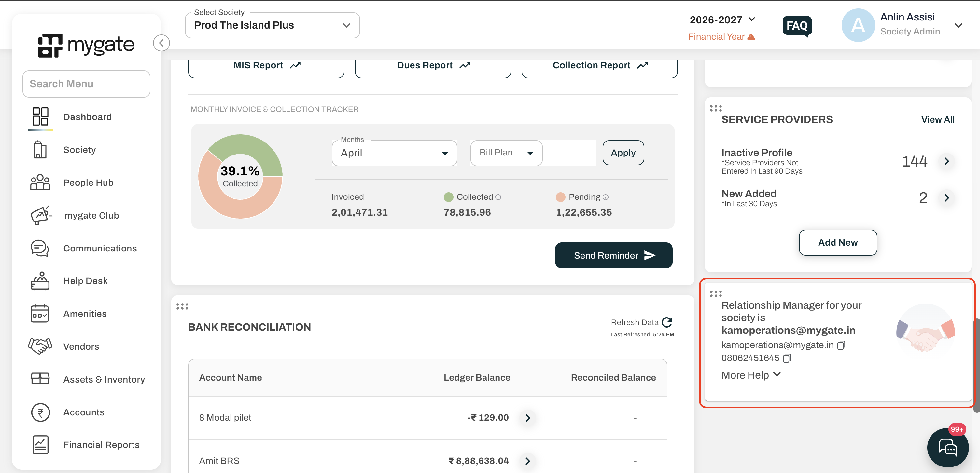Open the chat widget with 99+ badge

click(x=948, y=448)
